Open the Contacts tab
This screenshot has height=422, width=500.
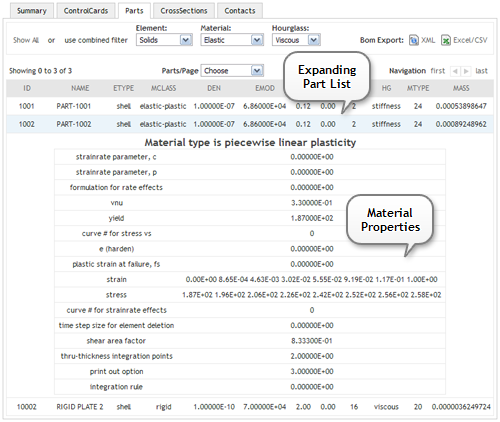coord(240,11)
